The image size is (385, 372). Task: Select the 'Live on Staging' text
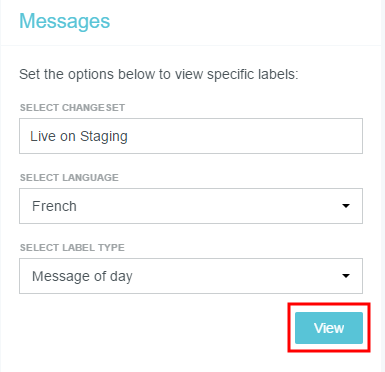coord(79,137)
